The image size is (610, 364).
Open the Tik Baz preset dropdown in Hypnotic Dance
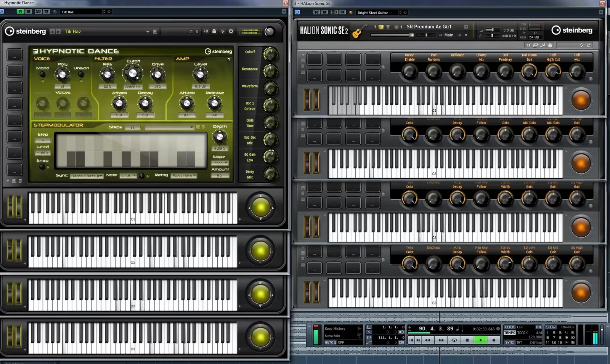click(x=148, y=32)
